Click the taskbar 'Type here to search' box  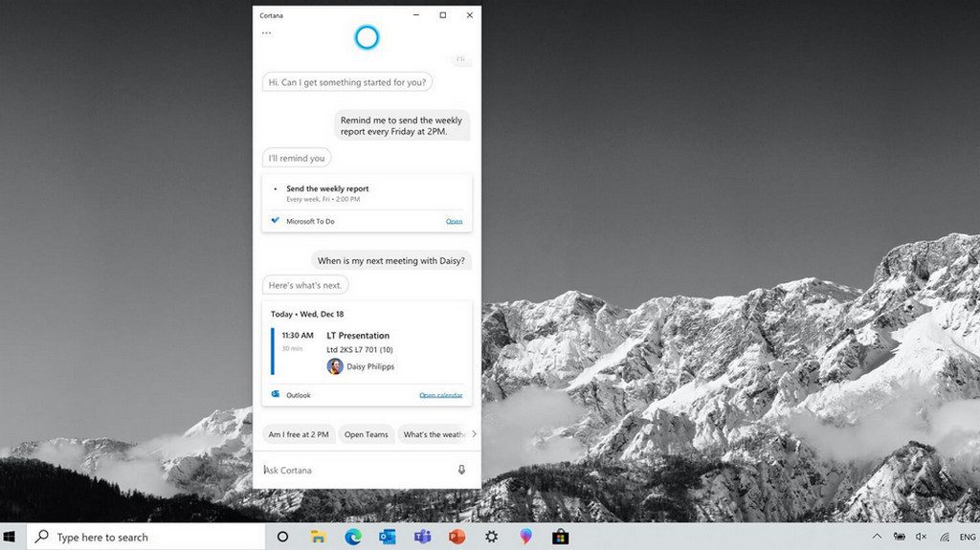[145, 537]
